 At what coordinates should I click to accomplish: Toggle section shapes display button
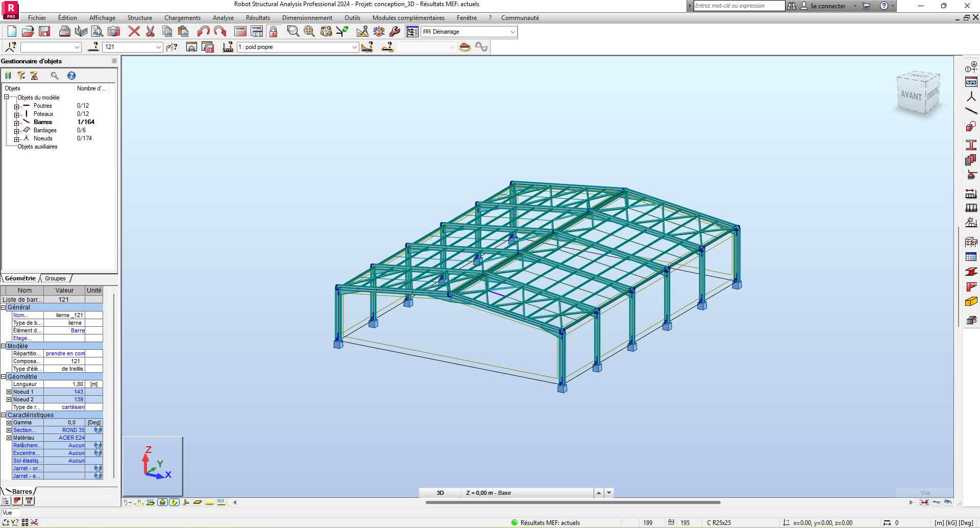tap(174, 502)
